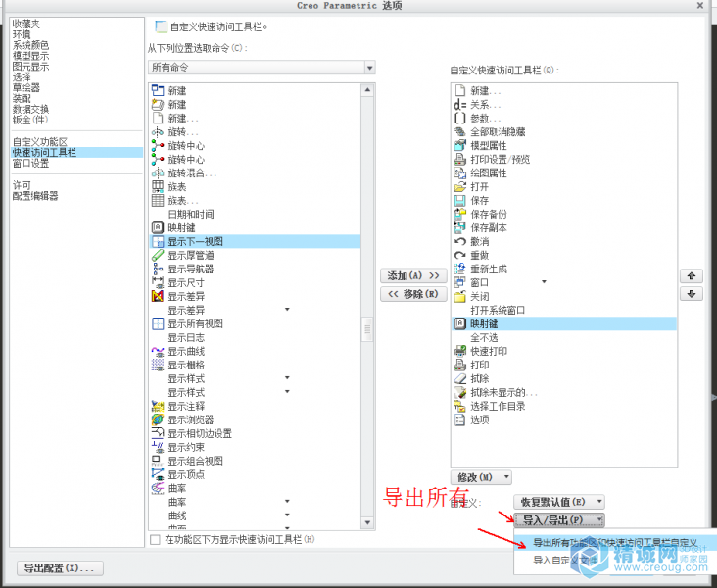Click the 撤消 undo icon
The width and height of the screenshot is (717, 588).
459,241
